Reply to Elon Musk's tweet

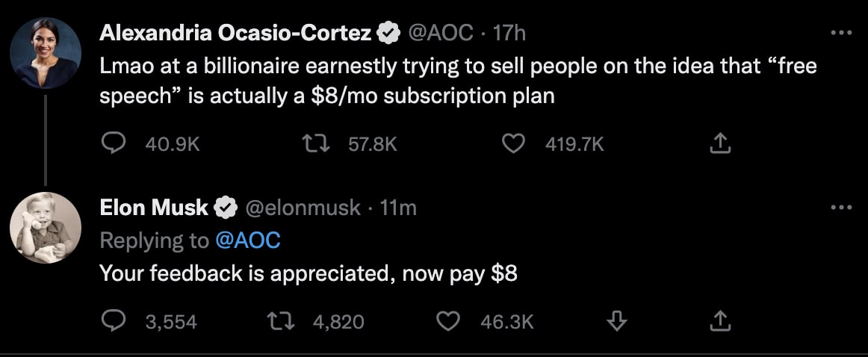pos(113,321)
